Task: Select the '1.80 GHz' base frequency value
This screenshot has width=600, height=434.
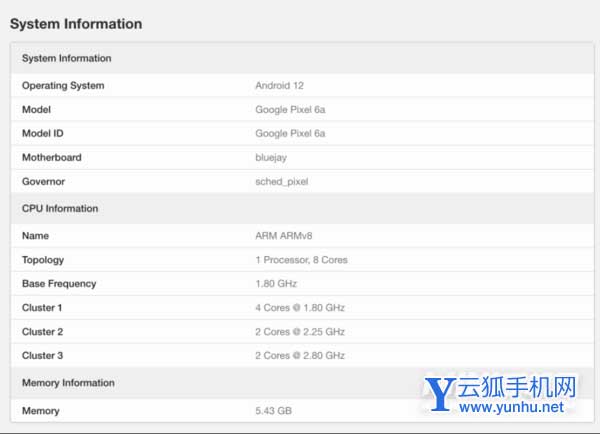Action: [276, 284]
